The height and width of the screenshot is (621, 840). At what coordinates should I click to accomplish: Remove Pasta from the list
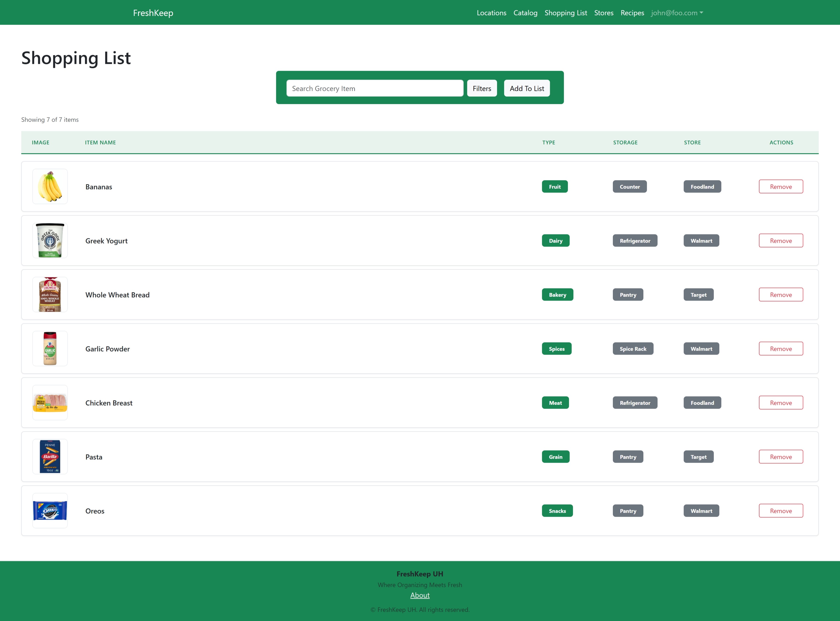pos(781,457)
